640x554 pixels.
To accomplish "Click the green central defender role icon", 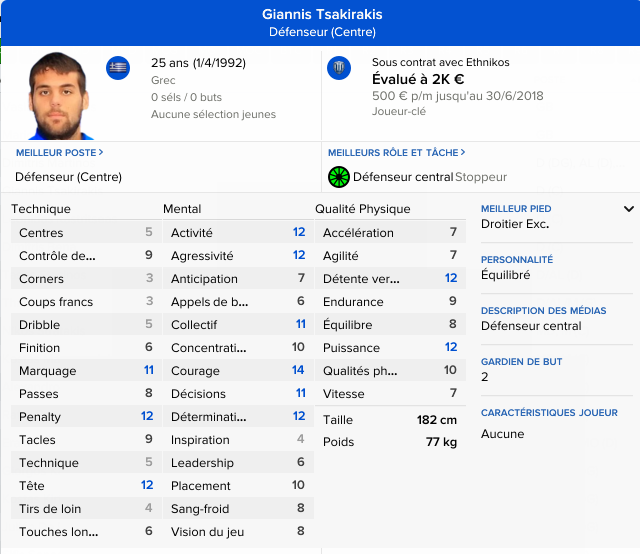I will pos(339,177).
